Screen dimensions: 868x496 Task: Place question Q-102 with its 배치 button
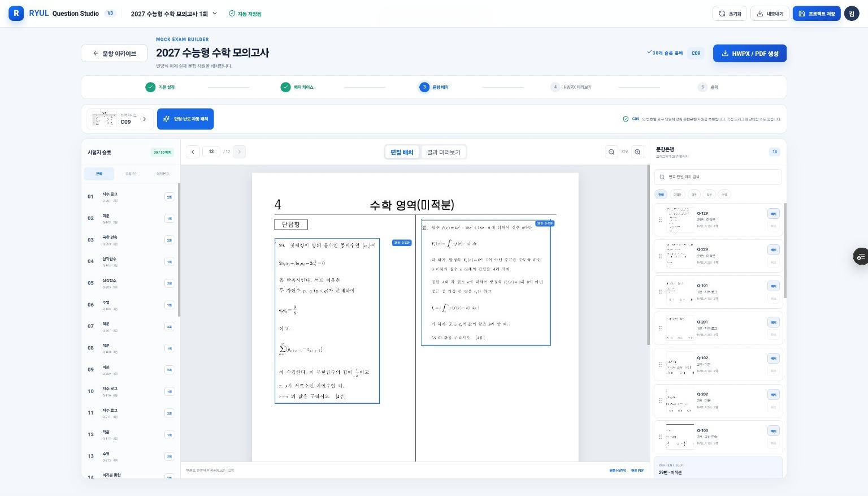774,359
